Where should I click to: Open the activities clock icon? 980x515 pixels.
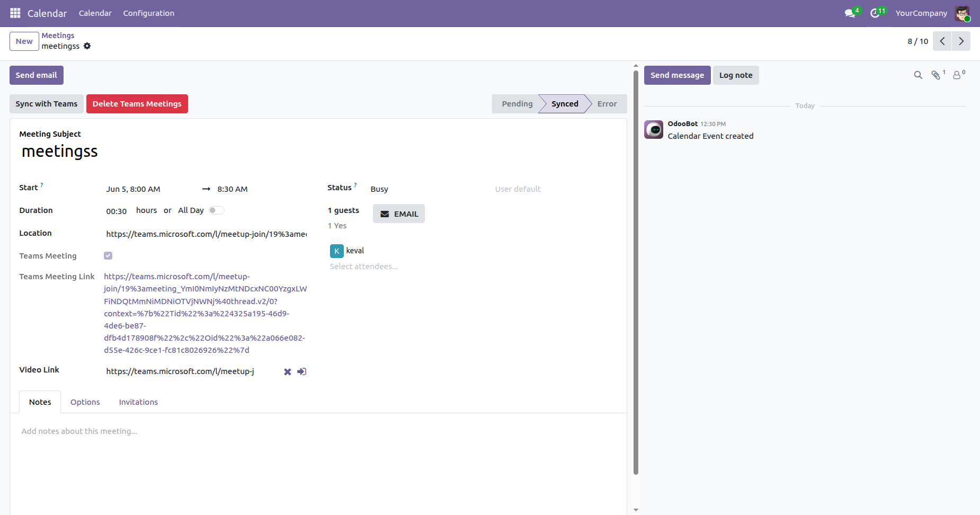pos(876,13)
